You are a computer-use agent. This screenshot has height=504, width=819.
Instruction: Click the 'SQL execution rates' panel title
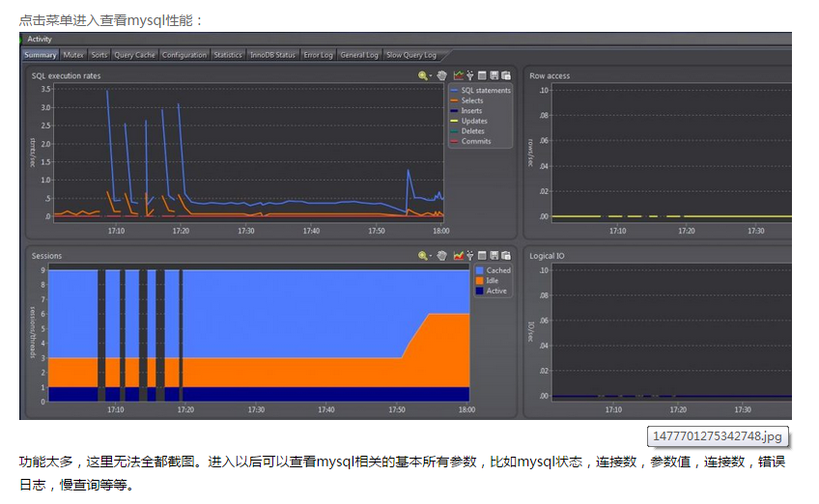(66, 75)
